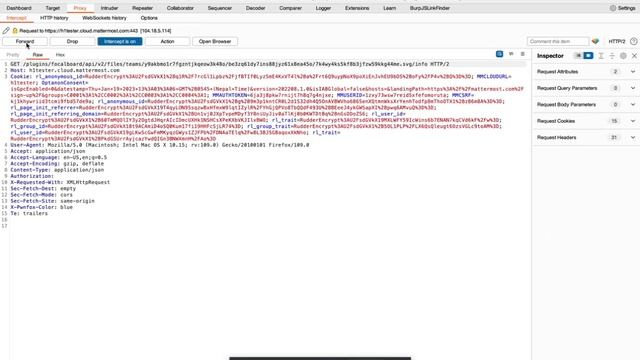Screen dimensions: 640x360
Task: Toggle the Intercept is on button
Action: coord(120,41)
